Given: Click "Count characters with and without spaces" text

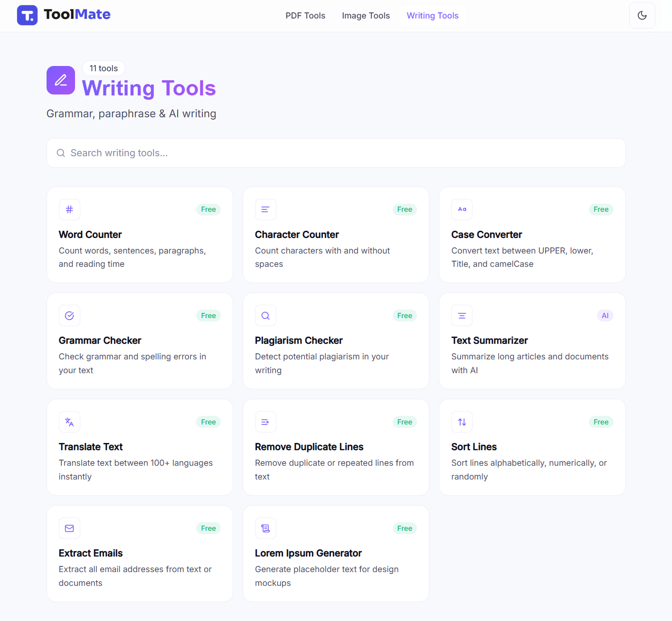Looking at the screenshot, I should [322, 257].
